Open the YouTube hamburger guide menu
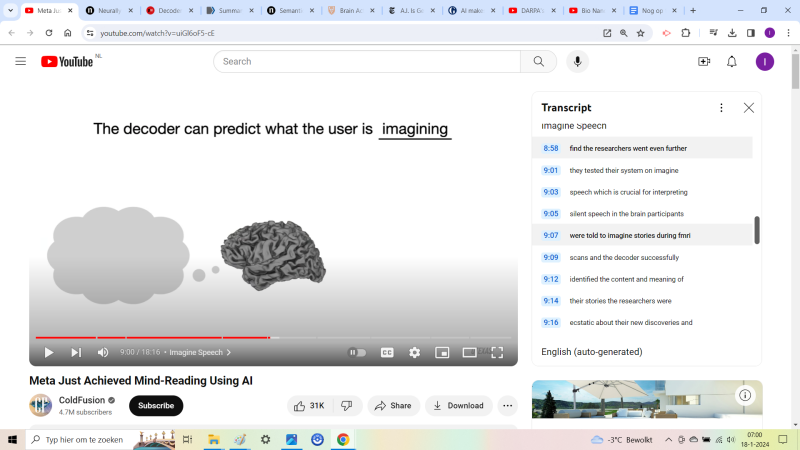800x450 pixels. tap(20, 61)
